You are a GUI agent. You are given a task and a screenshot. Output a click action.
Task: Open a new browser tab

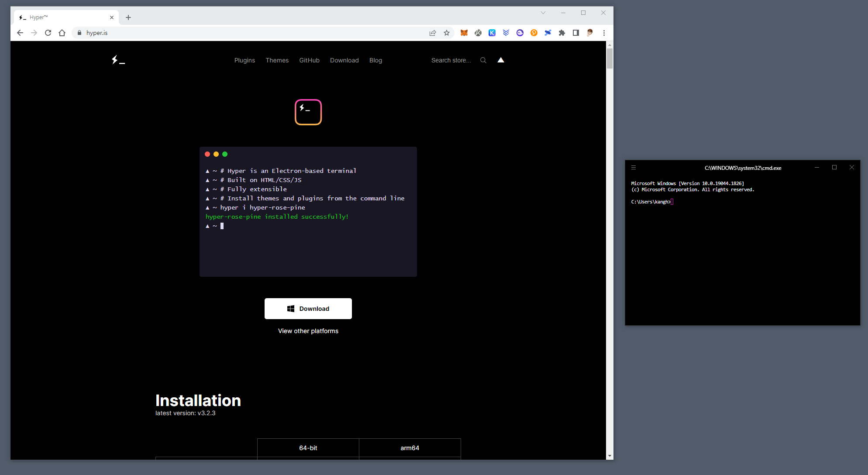tap(128, 17)
